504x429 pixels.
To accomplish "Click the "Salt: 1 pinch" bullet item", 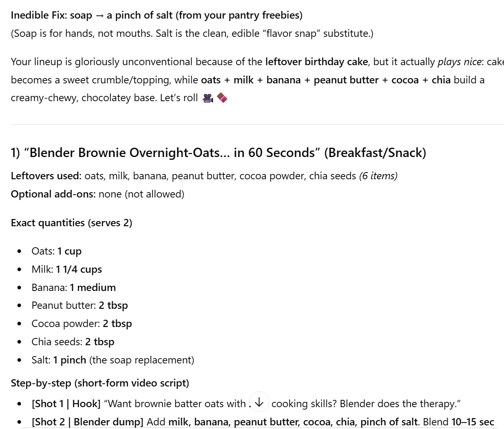I will click(x=113, y=360).
